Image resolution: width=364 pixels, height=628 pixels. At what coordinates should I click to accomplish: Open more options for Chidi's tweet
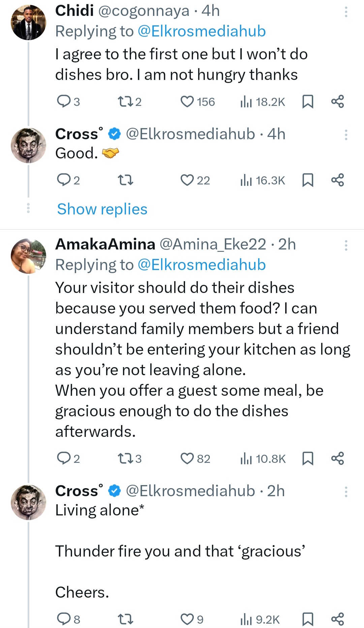pos(346,12)
